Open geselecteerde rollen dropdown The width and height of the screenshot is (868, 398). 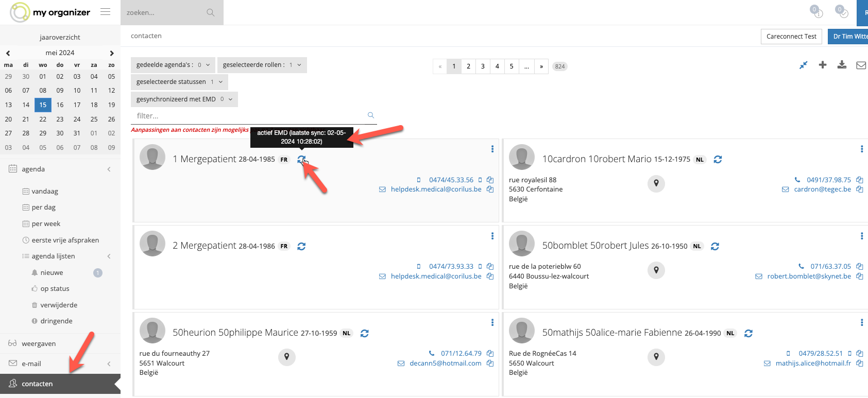pos(262,65)
